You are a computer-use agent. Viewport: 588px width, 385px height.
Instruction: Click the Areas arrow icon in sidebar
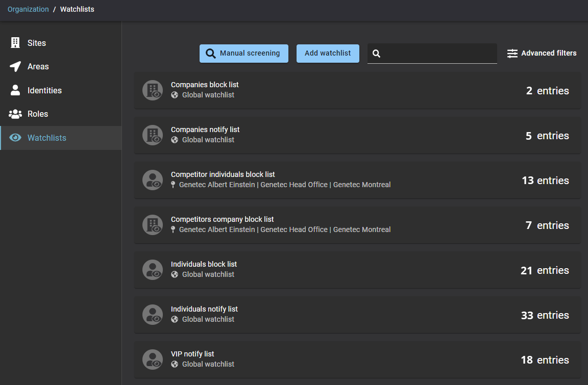point(15,67)
